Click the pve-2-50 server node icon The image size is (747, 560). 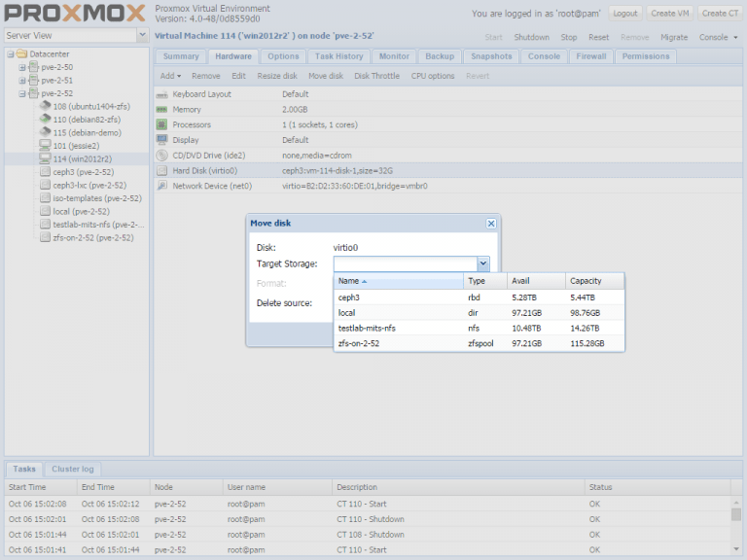click(x=33, y=67)
